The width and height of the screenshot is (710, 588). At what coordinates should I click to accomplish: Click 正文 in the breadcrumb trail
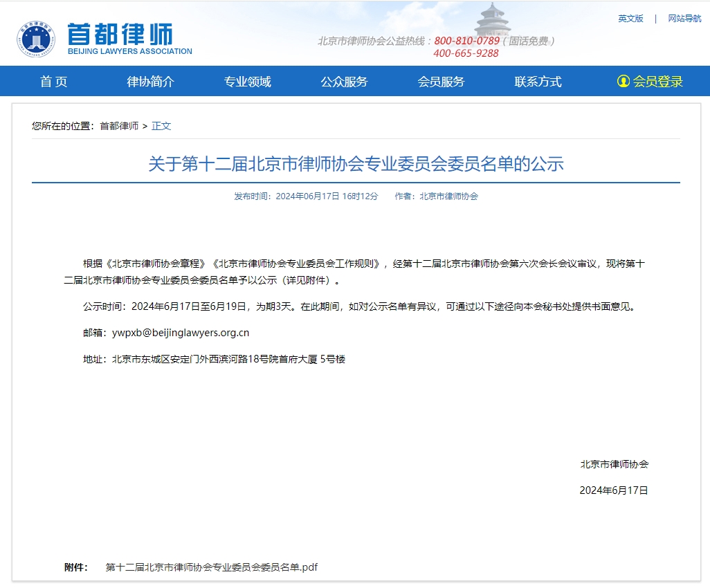[x=161, y=126]
